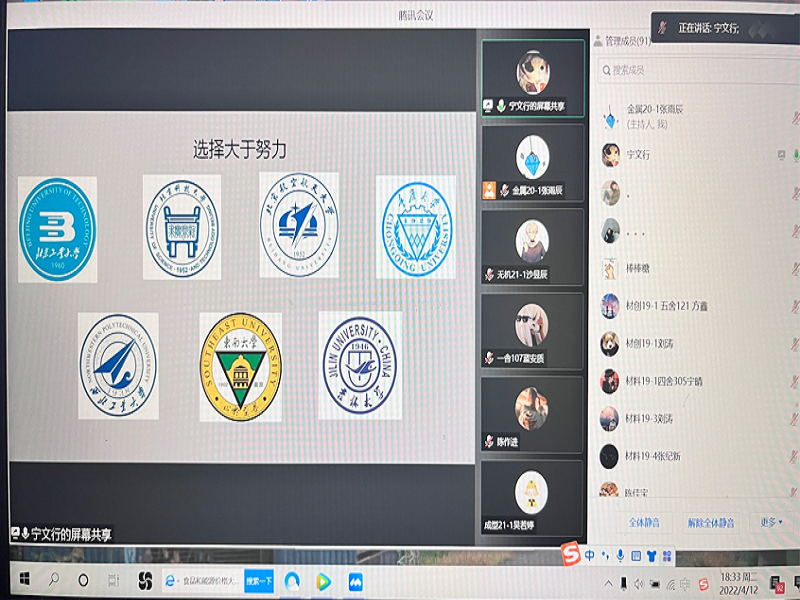
Task: Click the Chongqing University logo on the slide
Action: coord(416,228)
